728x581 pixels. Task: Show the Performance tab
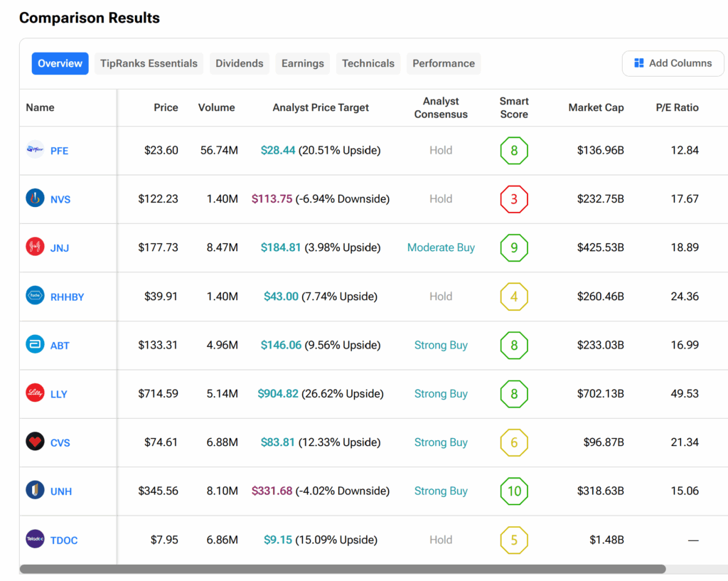pos(444,63)
